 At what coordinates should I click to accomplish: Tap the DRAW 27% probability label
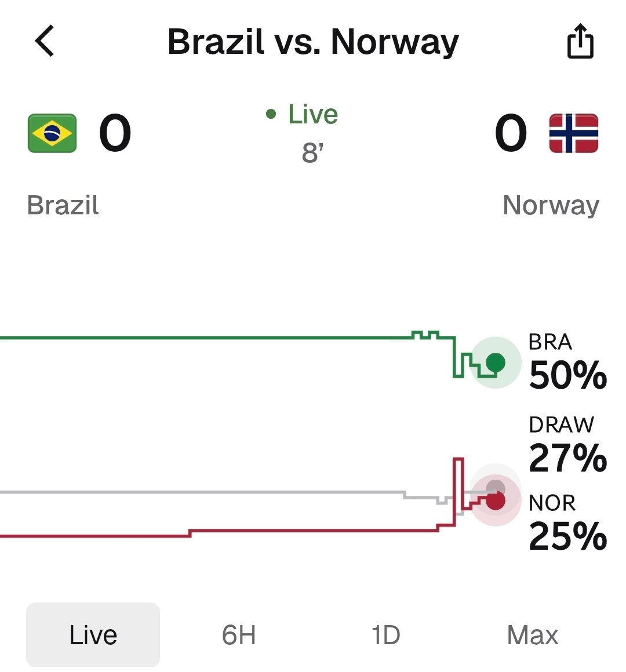click(x=567, y=444)
